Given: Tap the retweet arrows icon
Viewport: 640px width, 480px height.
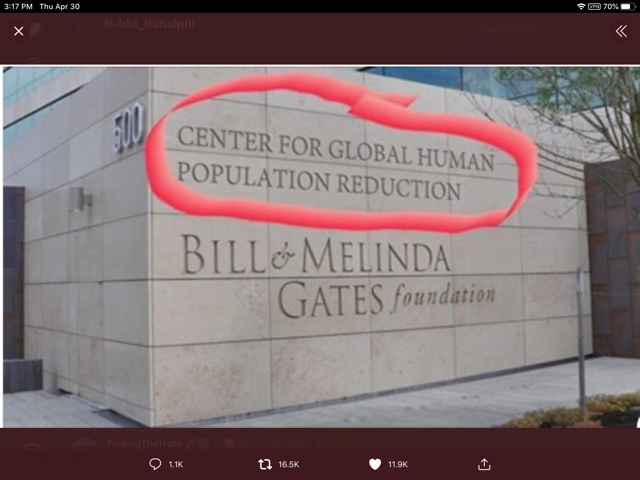Looking at the screenshot, I should (x=265, y=464).
